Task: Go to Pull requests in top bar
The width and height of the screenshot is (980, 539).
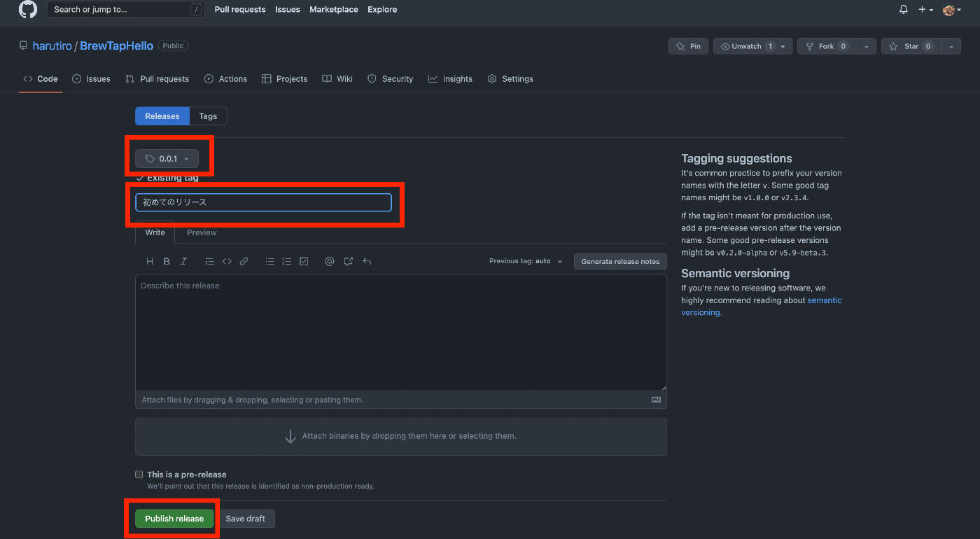Action: [240, 9]
